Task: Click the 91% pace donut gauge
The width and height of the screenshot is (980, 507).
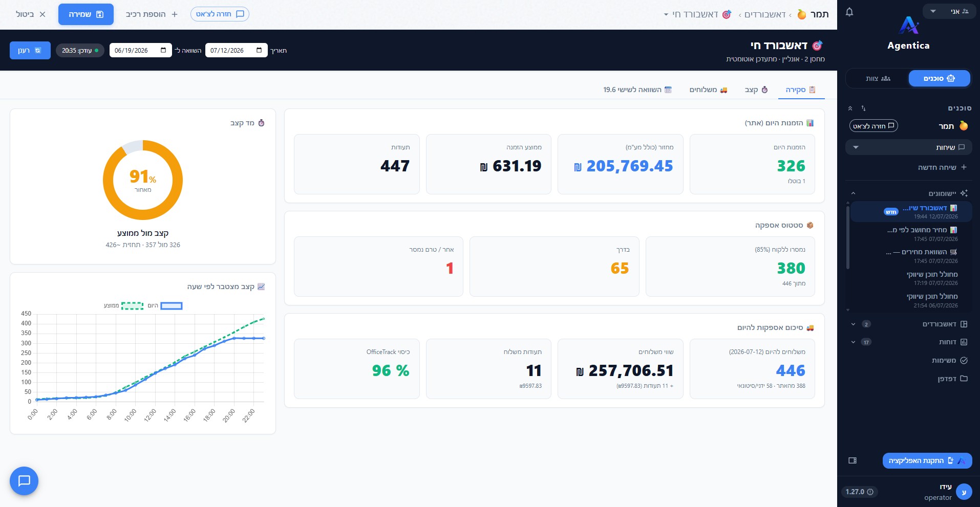Action: click(x=143, y=180)
